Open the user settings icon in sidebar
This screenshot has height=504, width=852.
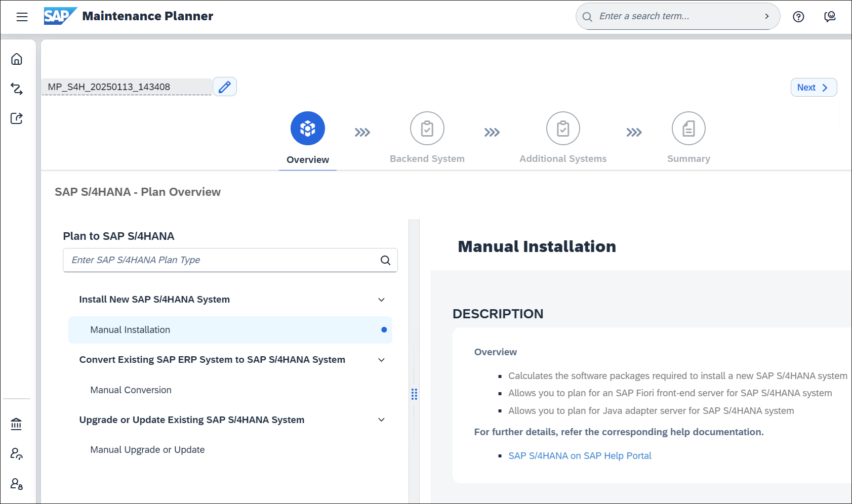(16, 484)
